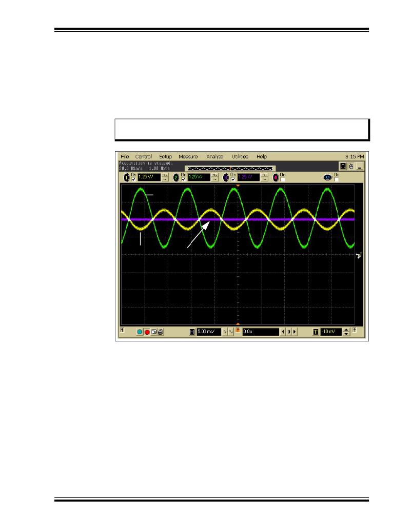411x532 pixels.
Task: Click the T trigger setup icon
Action: [x=316, y=332]
